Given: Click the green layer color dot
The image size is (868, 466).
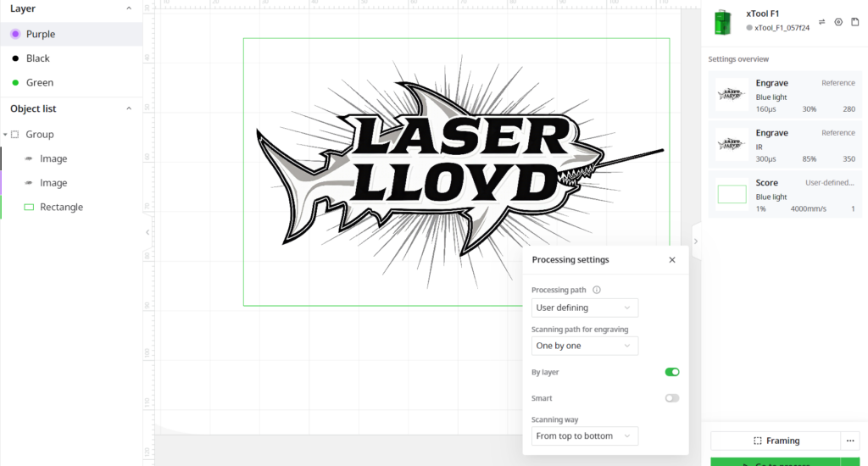Looking at the screenshot, I should [15, 82].
